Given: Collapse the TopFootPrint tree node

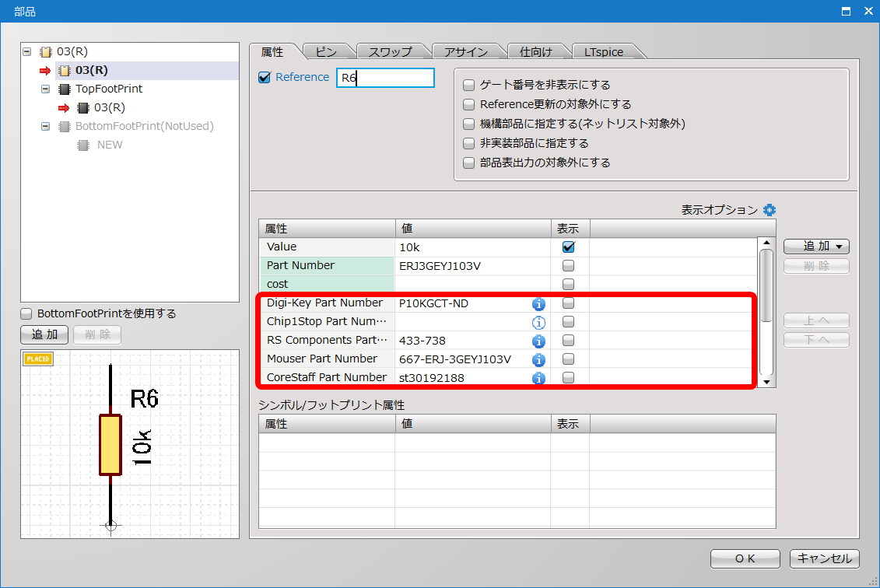Looking at the screenshot, I should pyautogui.click(x=45, y=89).
